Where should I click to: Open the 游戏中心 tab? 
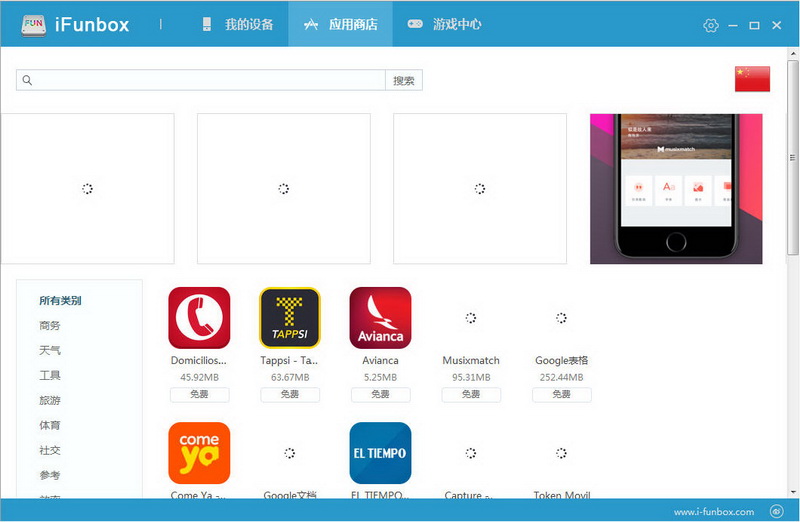pyautogui.click(x=444, y=24)
